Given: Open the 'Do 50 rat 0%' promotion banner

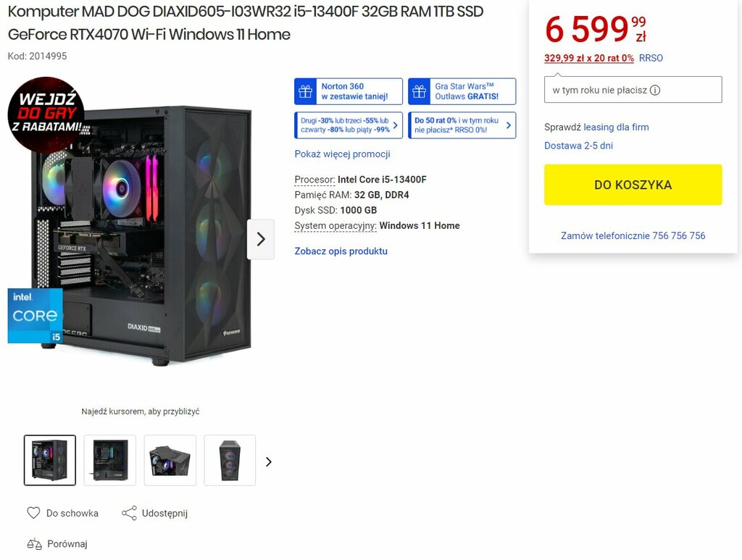Looking at the screenshot, I should (x=462, y=125).
